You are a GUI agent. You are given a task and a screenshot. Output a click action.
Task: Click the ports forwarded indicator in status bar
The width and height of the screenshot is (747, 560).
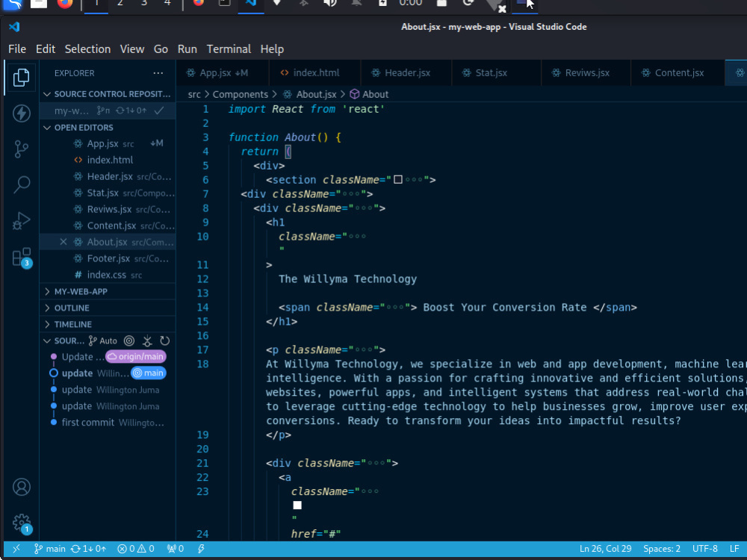click(176, 549)
